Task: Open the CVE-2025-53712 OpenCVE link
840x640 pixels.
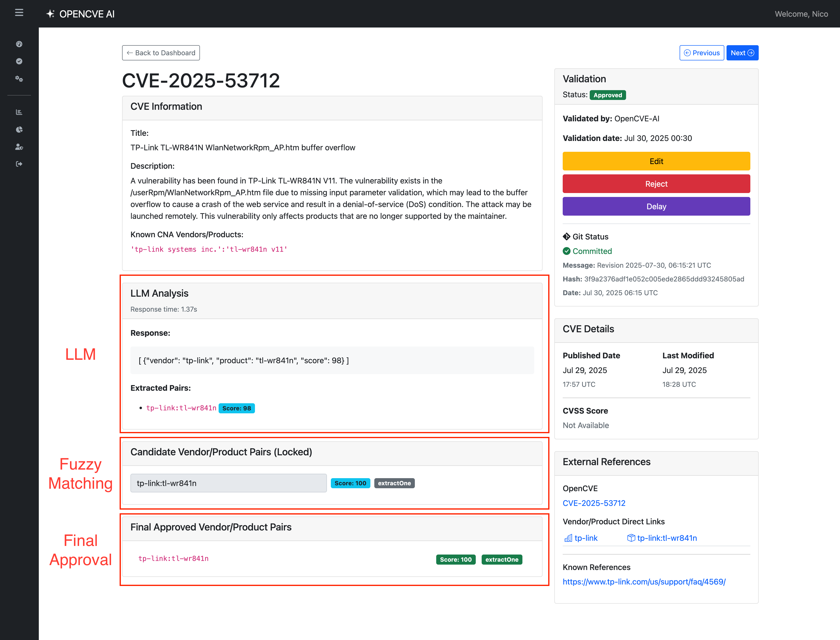Action: pos(594,503)
